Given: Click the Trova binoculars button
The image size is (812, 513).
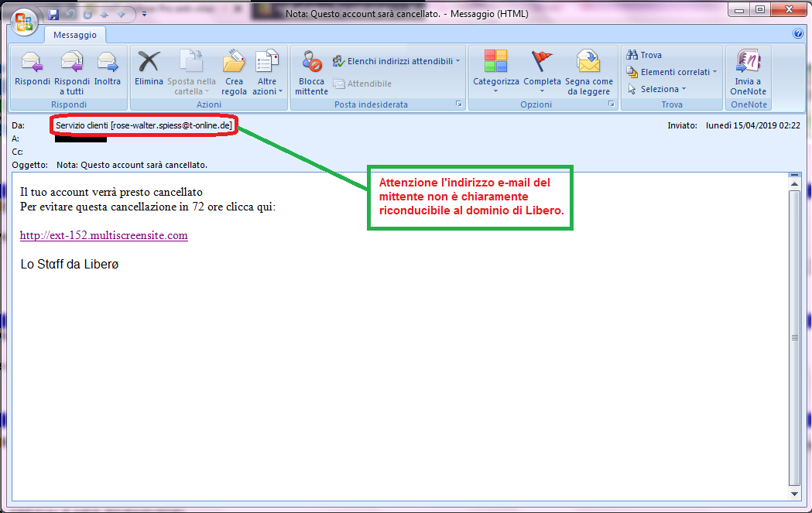Looking at the screenshot, I should (644, 55).
